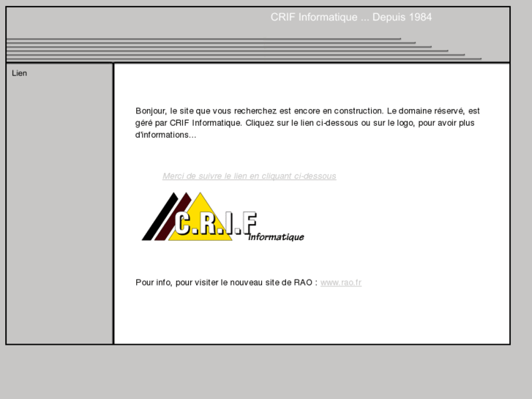The image size is (532, 399).
Task: Follow the 'Merci de suivre le lien' link
Action: pyautogui.click(x=250, y=176)
